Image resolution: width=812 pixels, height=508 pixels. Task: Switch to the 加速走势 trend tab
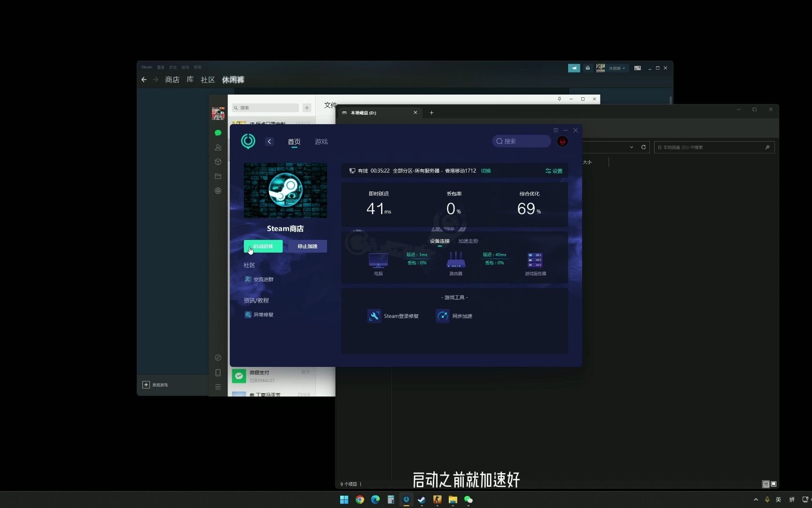468,241
